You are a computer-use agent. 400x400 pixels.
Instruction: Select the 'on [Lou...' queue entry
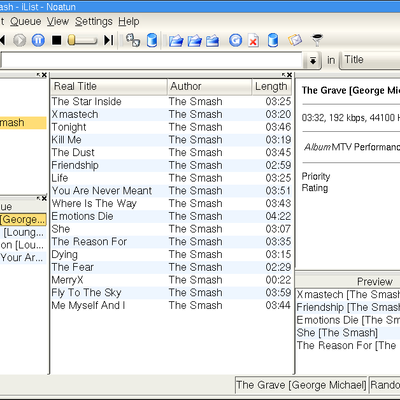tap(23, 245)
